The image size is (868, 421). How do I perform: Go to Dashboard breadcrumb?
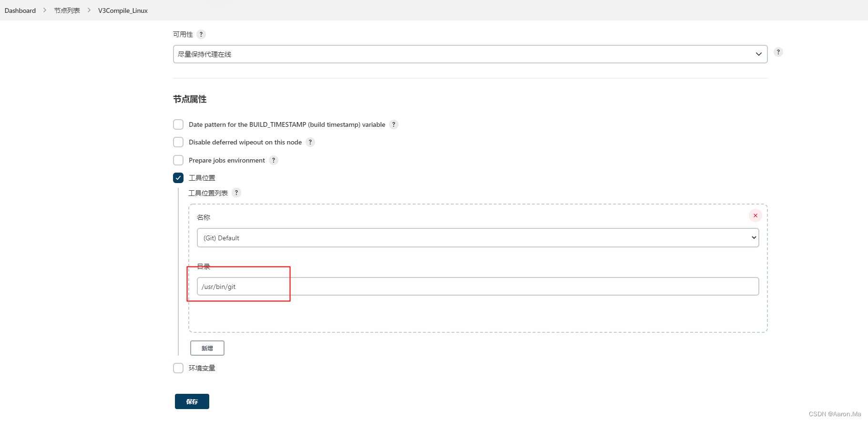tap(20, 10)
